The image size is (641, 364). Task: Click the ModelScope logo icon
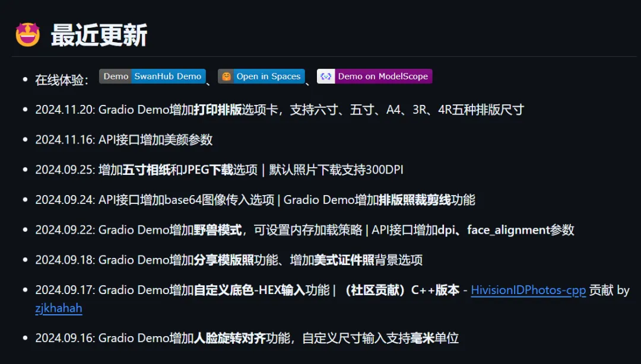click(325, 76)
